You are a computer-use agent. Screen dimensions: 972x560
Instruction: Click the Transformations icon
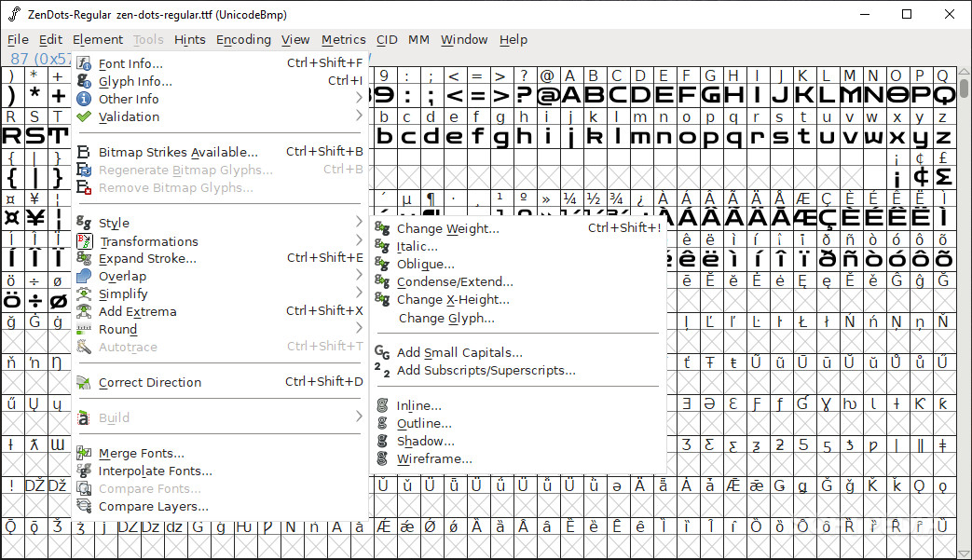tap(84, 241)
